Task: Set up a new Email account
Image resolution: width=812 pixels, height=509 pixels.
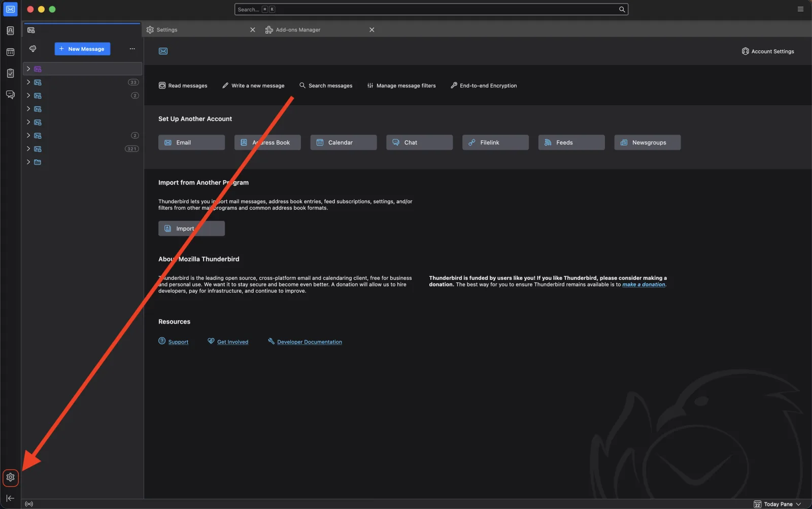Action: point(191,142)
